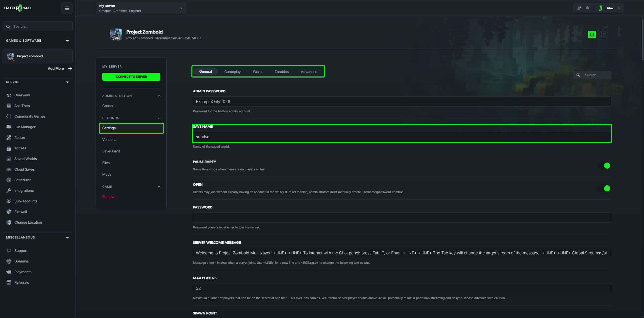Viewport: 644px width, 318px height.
Task: Click the Add More label
Action: [56, 69]
